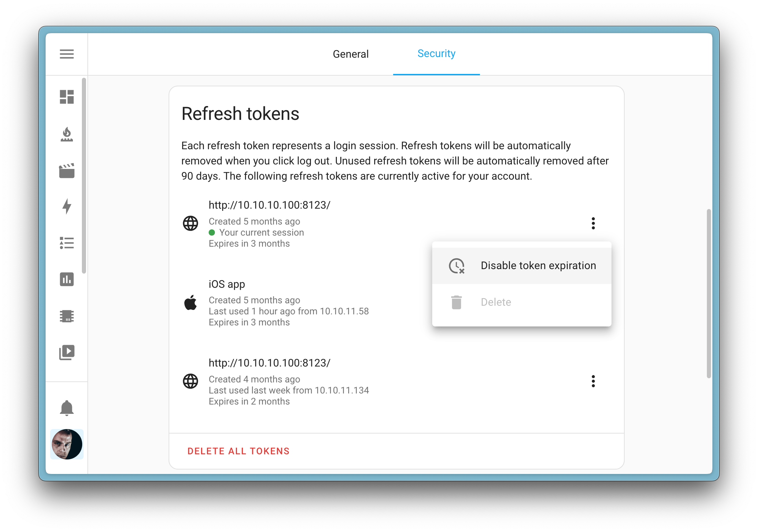Viewport: 758px width, 532px height.
Task: Open the three-dot menu on the bottom token
Action: [593, 381]
